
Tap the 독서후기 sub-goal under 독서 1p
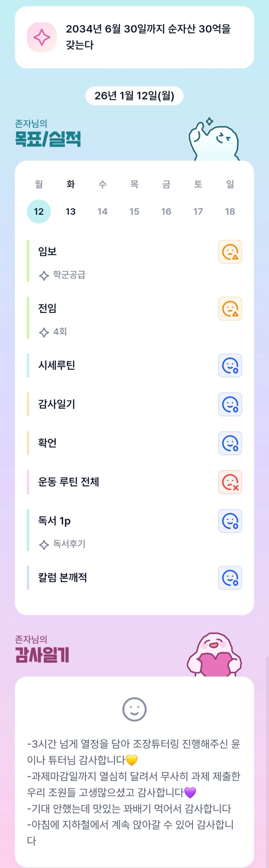(69, 544)
